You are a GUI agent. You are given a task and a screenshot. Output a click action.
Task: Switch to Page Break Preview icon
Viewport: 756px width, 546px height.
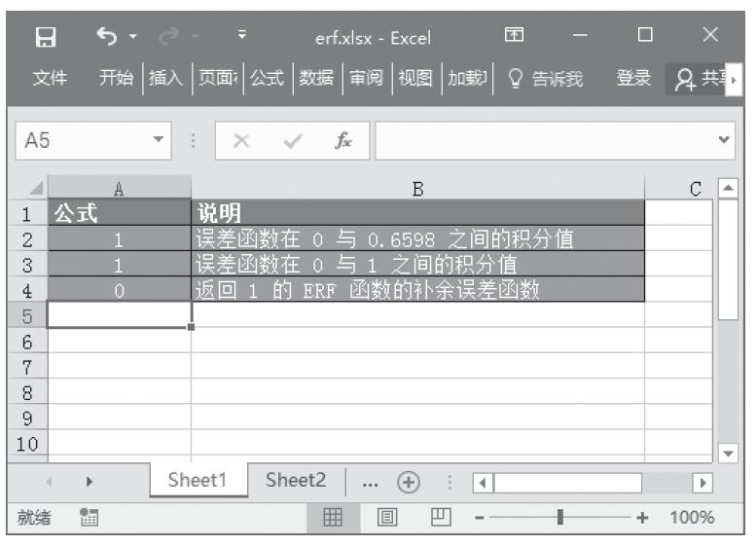(440, 518)
